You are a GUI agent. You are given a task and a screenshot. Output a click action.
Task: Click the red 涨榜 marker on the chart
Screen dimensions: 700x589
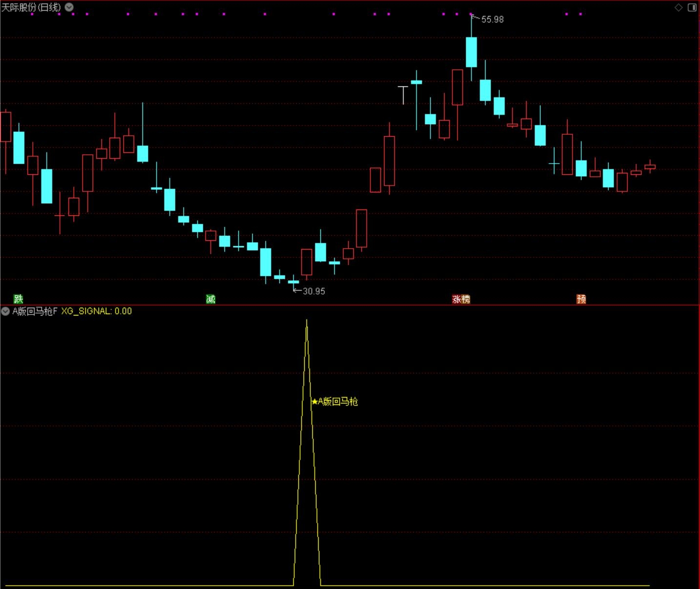click(x=461, y=299)
